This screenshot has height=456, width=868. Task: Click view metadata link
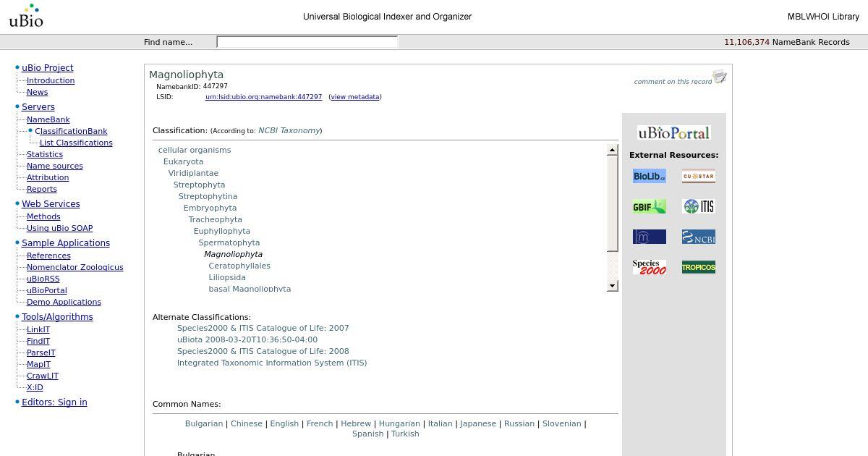click(354, 97)
